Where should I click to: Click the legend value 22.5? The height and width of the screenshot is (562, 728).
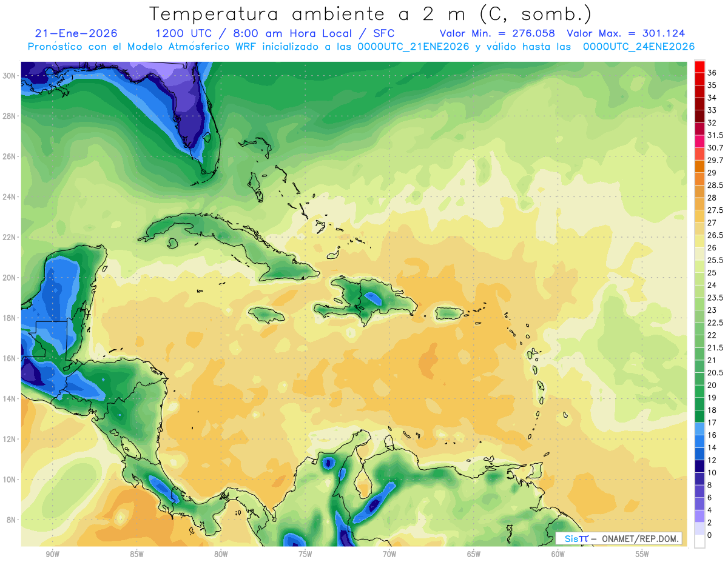coord(715,323)
